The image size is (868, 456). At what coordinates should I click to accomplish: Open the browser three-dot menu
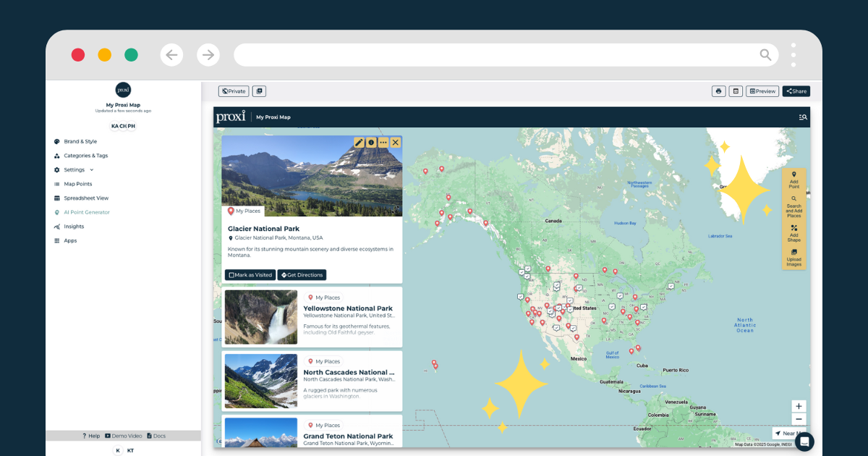coord(793,55)
